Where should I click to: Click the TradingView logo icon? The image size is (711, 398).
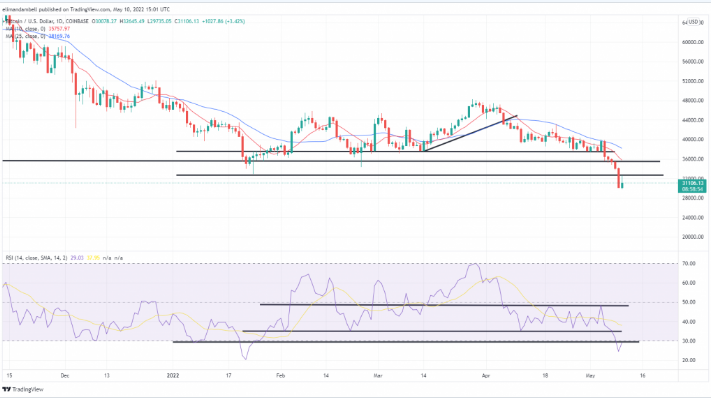coord(6,389)
